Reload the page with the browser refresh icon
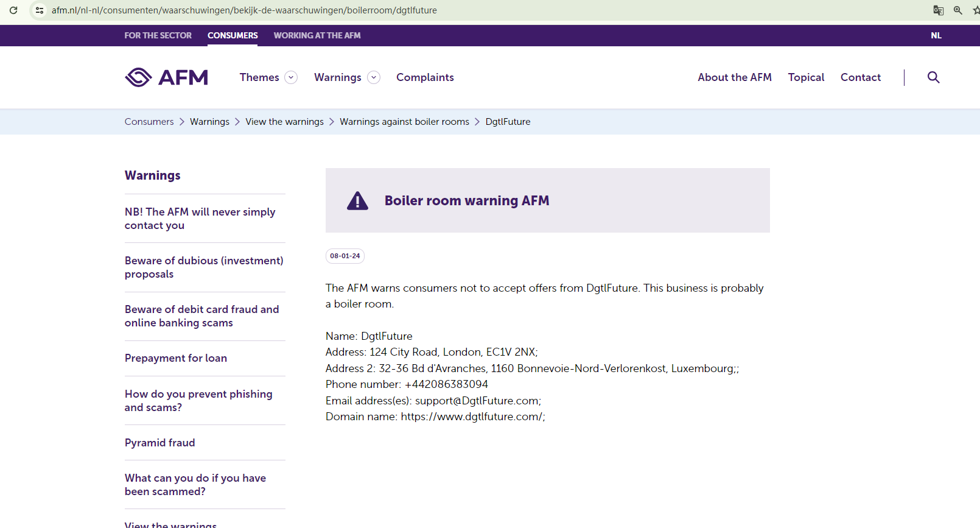This screenshot has height=528, width=980. (13, 10)
